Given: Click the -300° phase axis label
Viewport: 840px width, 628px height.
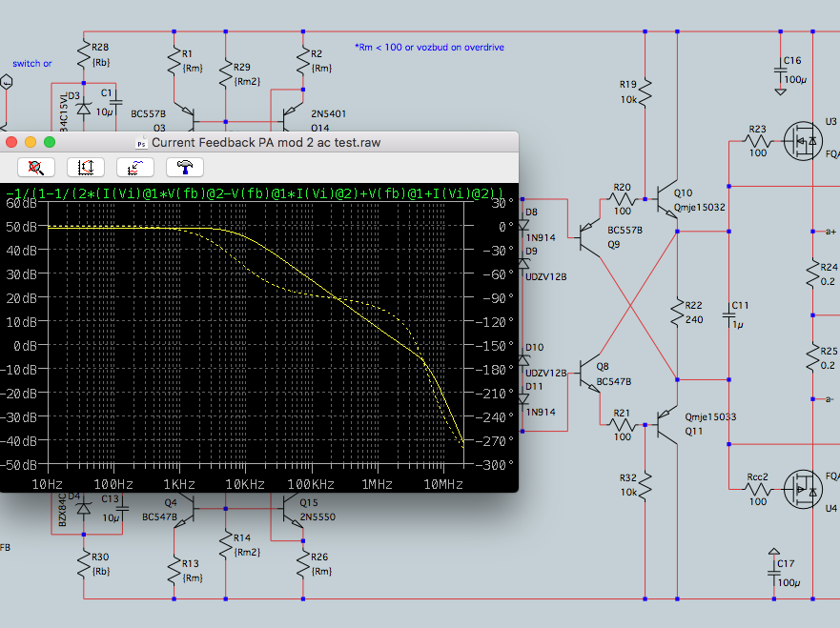Looking at the screenshot, I should point(495,465).
